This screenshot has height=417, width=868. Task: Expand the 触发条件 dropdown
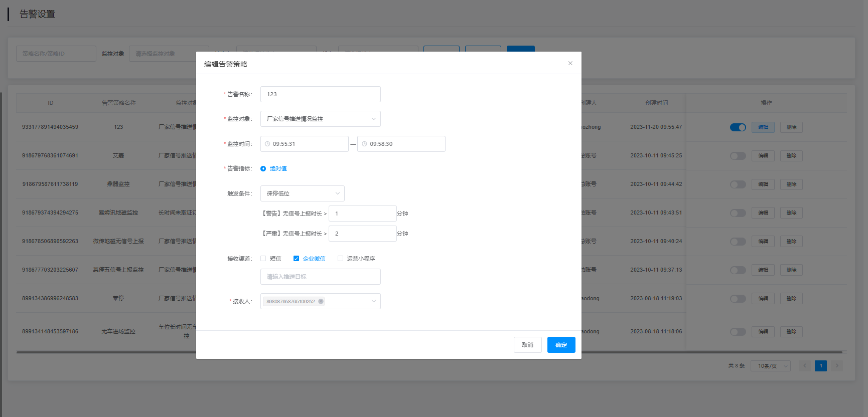point(337,193)
